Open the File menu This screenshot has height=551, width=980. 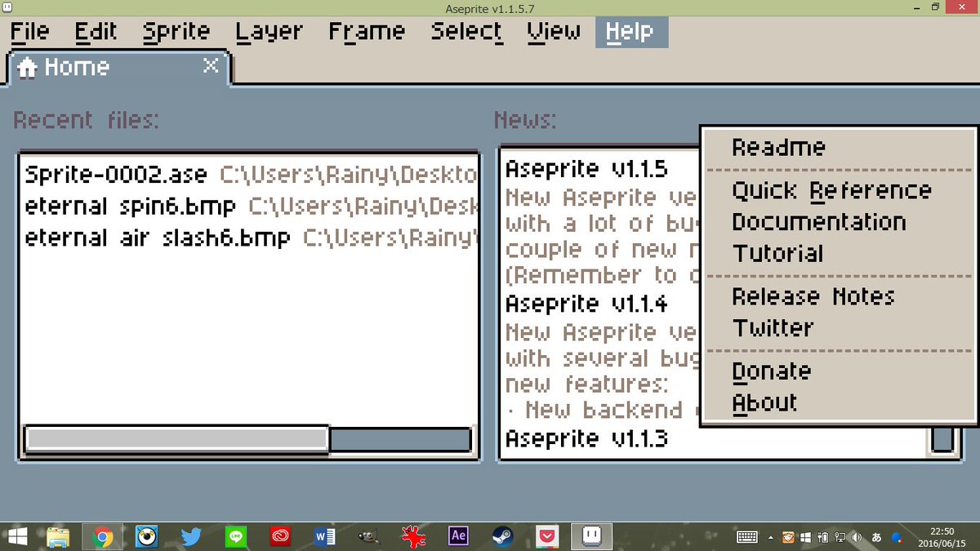(x=30, y=32)
